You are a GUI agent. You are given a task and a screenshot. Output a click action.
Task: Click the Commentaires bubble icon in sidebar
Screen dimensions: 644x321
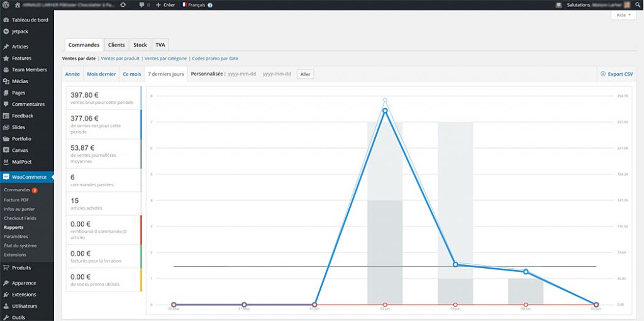[6, 104]
